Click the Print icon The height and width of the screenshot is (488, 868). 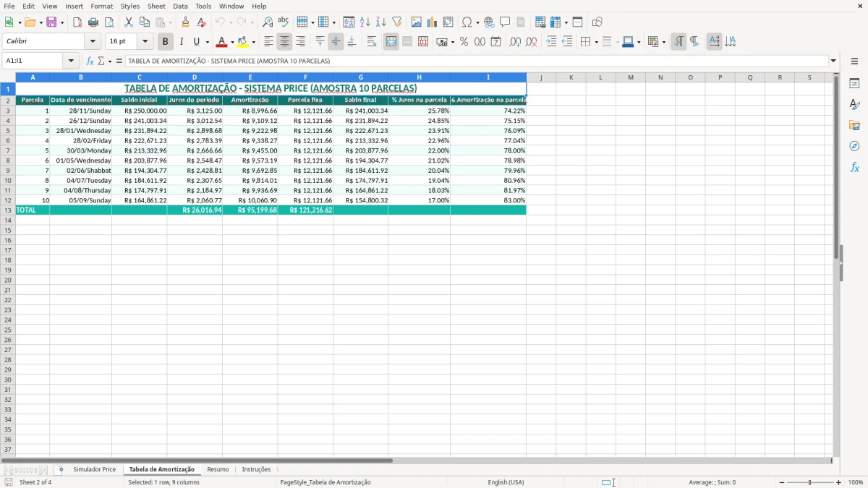click(x=93, y=22)
